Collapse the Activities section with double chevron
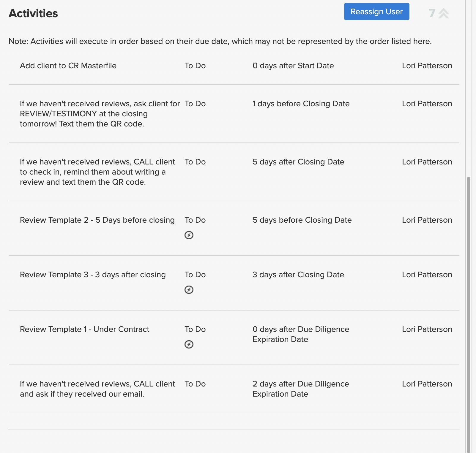The height and width of the screenshot is (453, 476). click(x=444, y=13)
